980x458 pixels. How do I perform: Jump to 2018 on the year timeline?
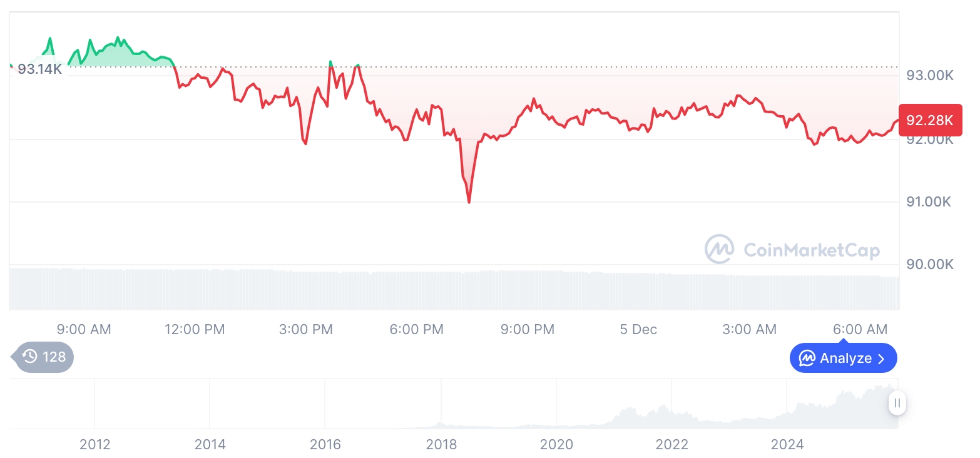tap(441, 444)
